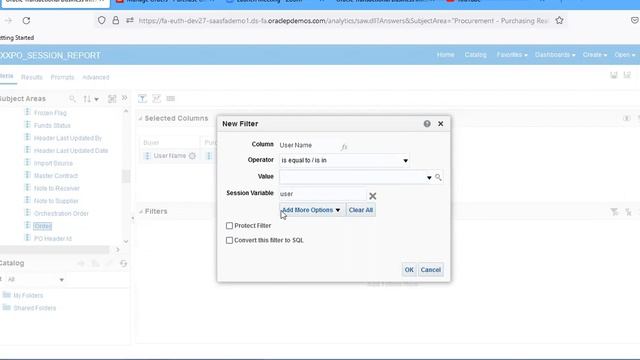This screenshot has width=640, height=360.
Task: Select Funds Status column
Action: pos(52,126)
